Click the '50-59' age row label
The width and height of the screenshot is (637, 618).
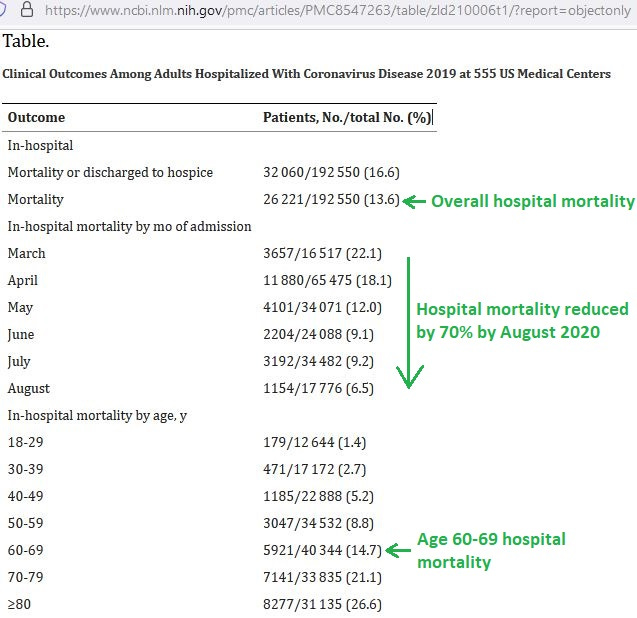[25, 523]
